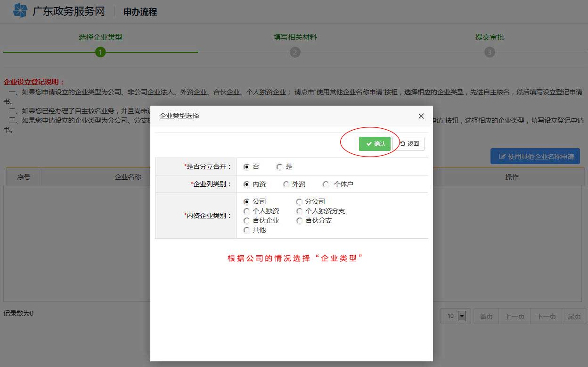Click the 下一页 pagination button
Image resolution: width=588 pixels, height=367 pixels.
[546, 316]
